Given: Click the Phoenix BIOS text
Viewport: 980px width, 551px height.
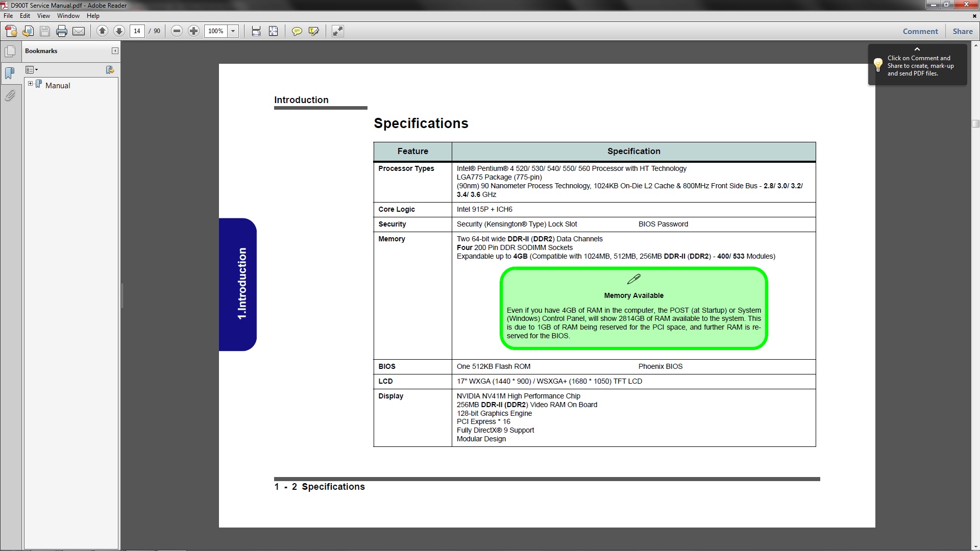Looking at the screenshot, I should coord(660,367).
